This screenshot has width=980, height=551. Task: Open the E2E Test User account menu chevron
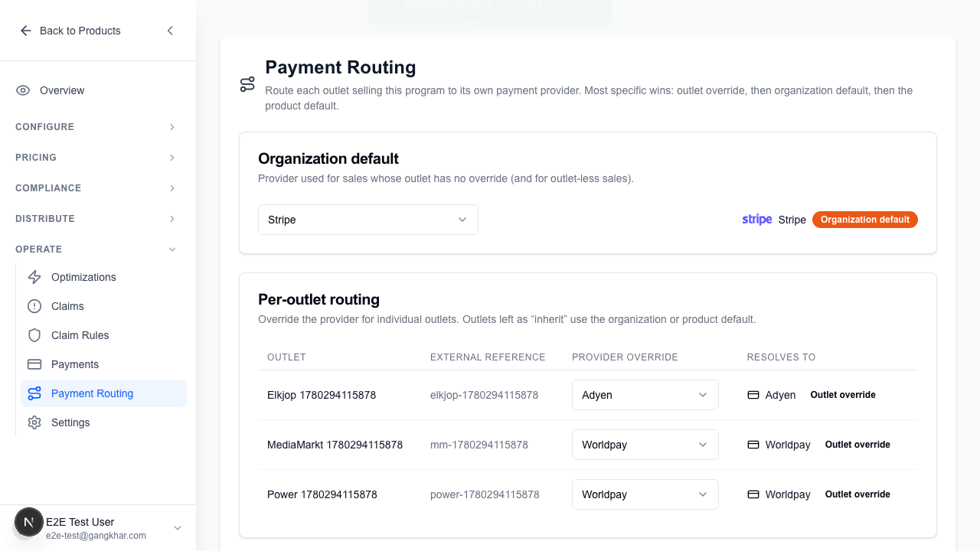[x=178, y=528]
